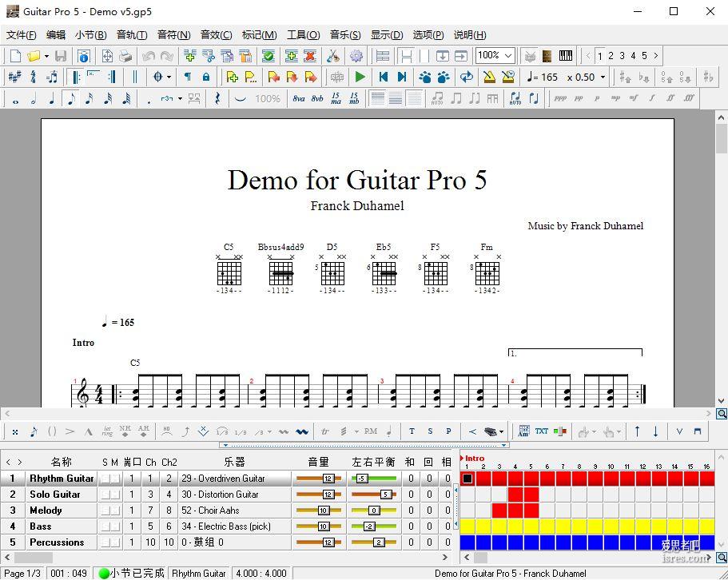Go to first bar with the rewind icon
This screenshot has height=580, width=728.
click(383, 77)
